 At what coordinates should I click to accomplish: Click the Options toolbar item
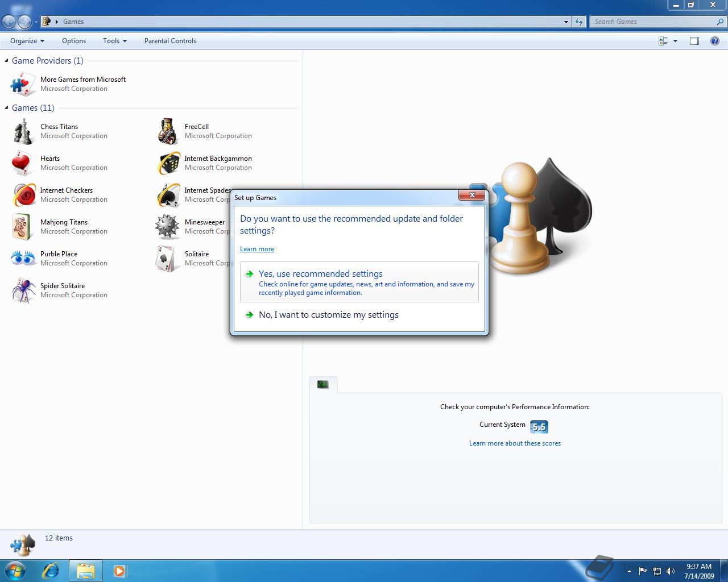[74, 41]
